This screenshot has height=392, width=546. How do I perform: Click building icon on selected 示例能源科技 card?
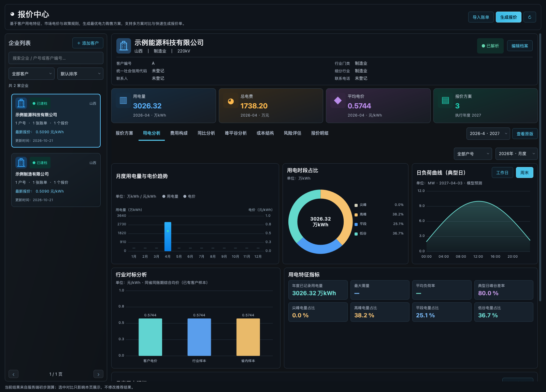[21, 103]
